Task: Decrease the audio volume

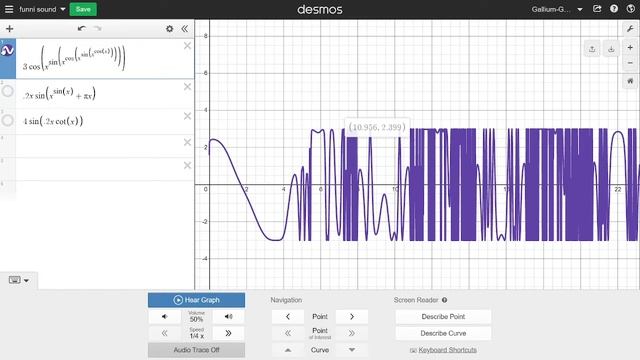Action: [x=164, y=316]
